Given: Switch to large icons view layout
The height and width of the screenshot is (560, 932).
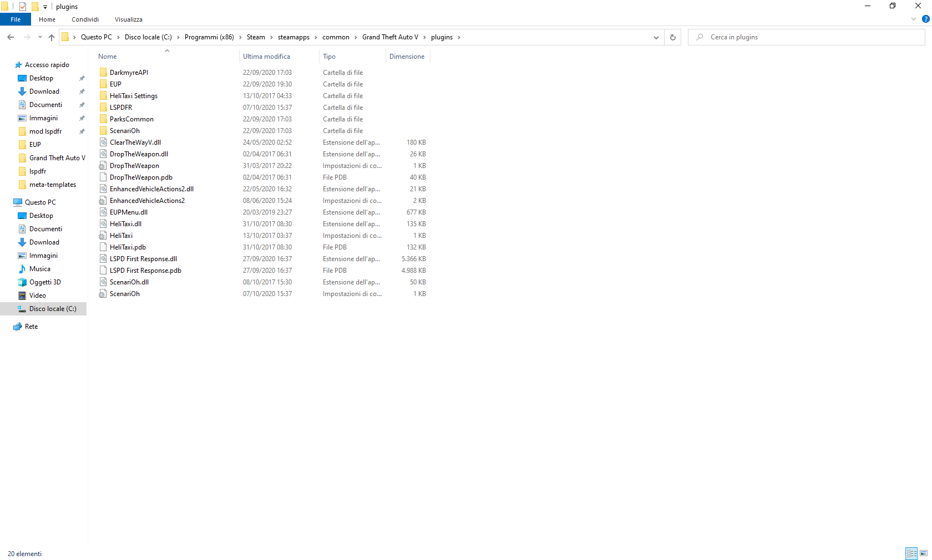Looking at the screenshot, I should [924, 553].
